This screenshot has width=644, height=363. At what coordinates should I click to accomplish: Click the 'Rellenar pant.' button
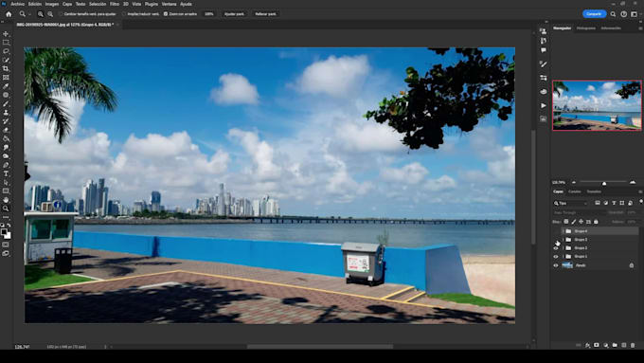pos(265,14)
